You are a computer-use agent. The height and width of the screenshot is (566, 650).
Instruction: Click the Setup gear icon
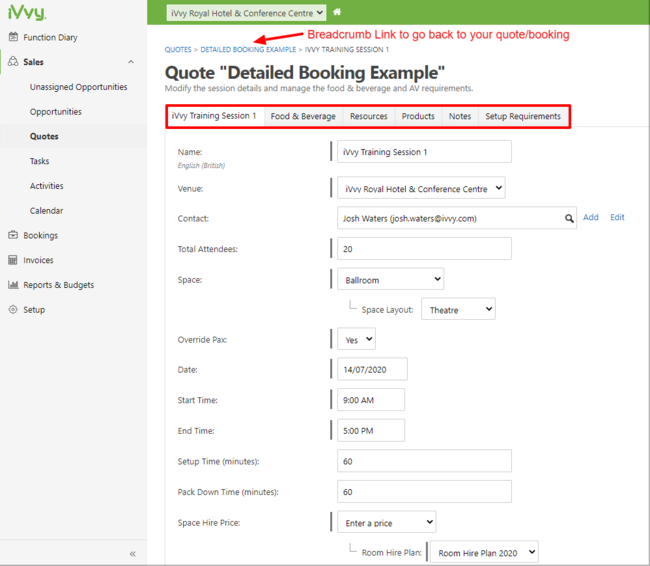13,310
